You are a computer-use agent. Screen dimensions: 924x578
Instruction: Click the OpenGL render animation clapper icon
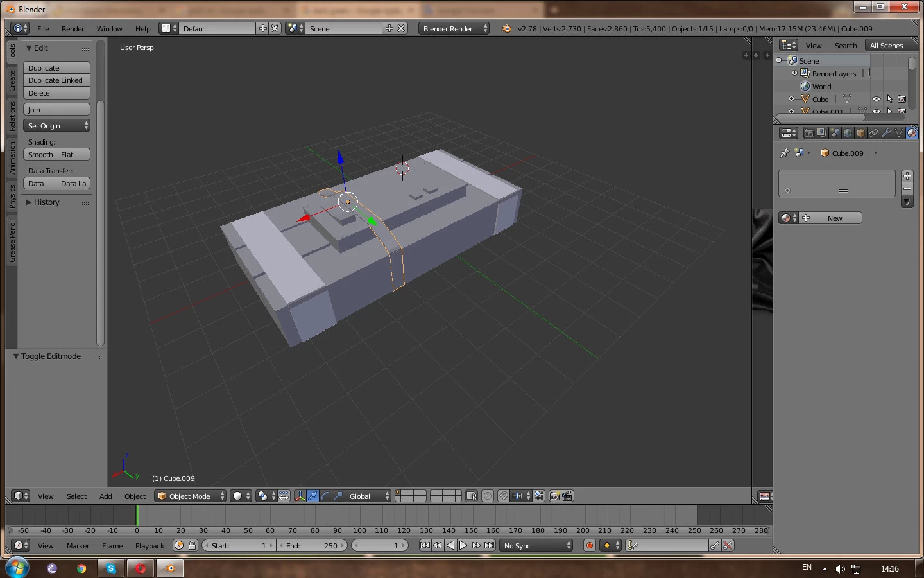pyautogui.click(x=567, y=496)
